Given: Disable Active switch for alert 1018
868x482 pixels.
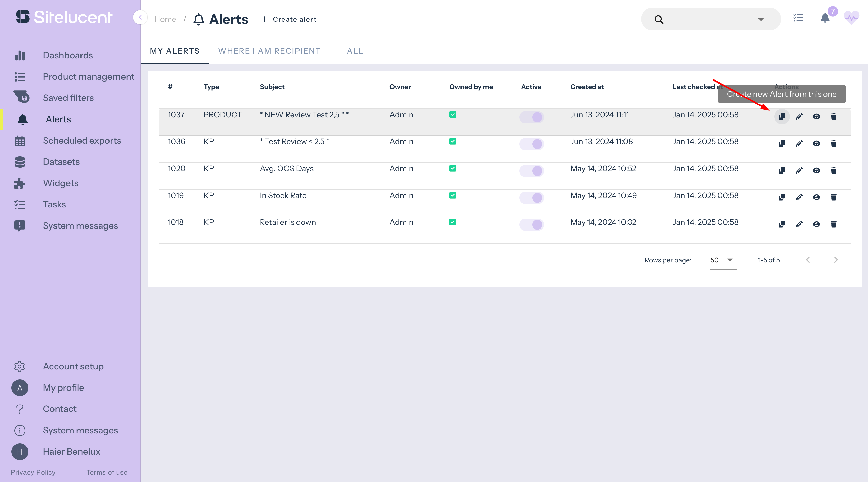Looking at the screenshot, I should [x=531, y=224].
